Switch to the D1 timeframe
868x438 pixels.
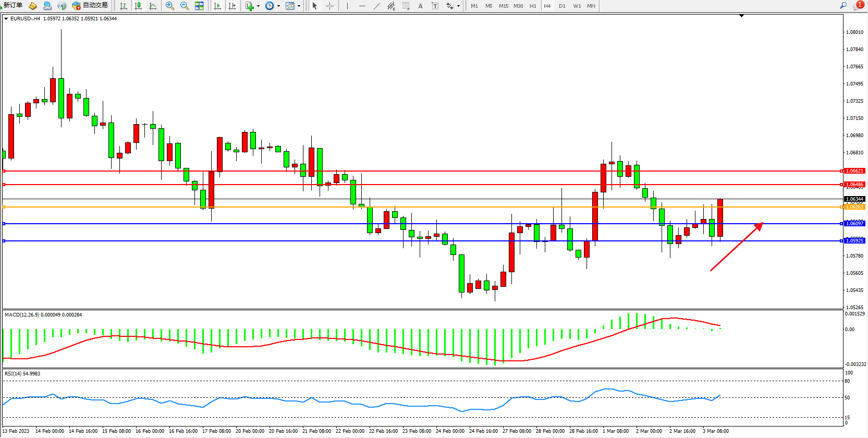pyautogui.click(x=562, y=6)
